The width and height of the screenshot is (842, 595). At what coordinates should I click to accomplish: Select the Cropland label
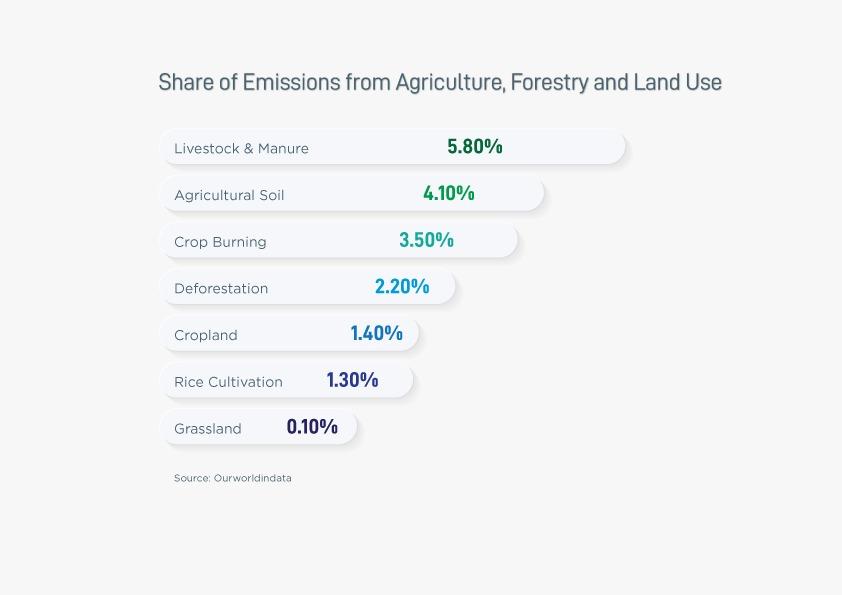coord(206,335)
